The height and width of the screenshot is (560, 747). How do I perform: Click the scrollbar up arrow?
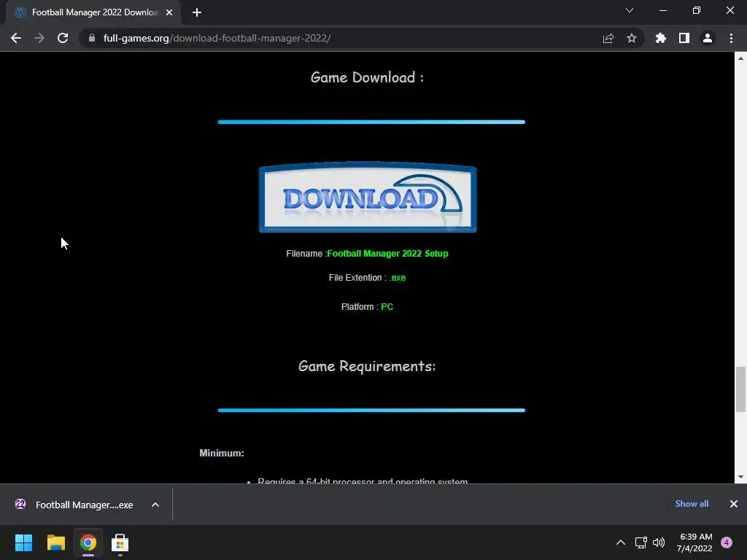tap(740, 58)
